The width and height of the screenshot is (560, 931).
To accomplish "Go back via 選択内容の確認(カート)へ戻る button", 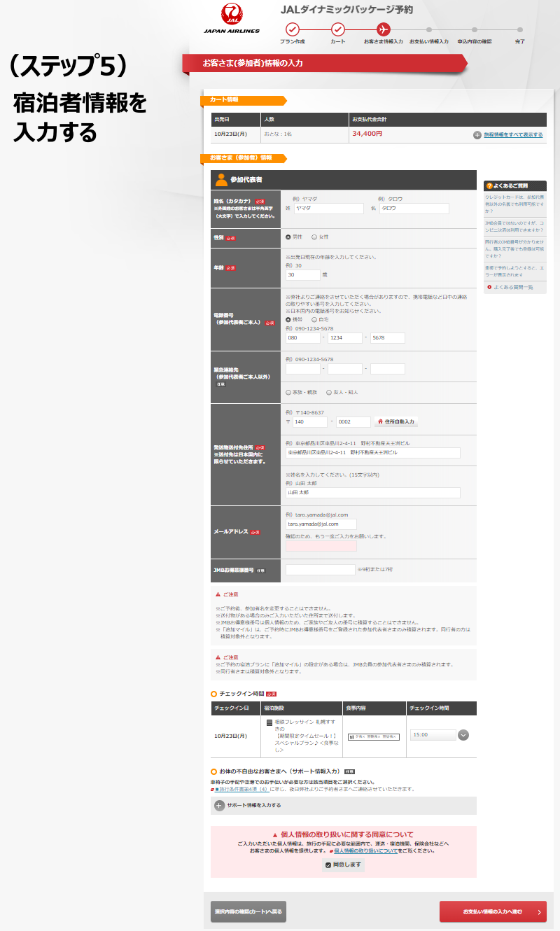I will (248, 912).
